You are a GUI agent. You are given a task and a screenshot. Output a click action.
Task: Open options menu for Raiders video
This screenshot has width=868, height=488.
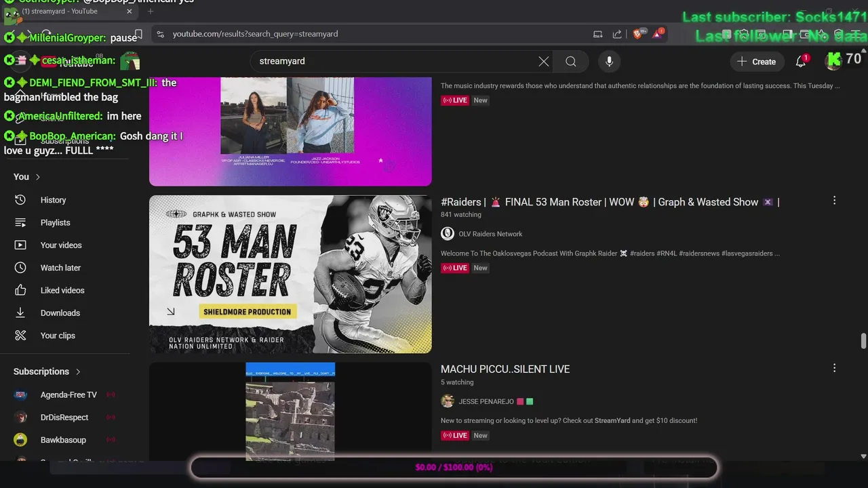tap(834, 201)
